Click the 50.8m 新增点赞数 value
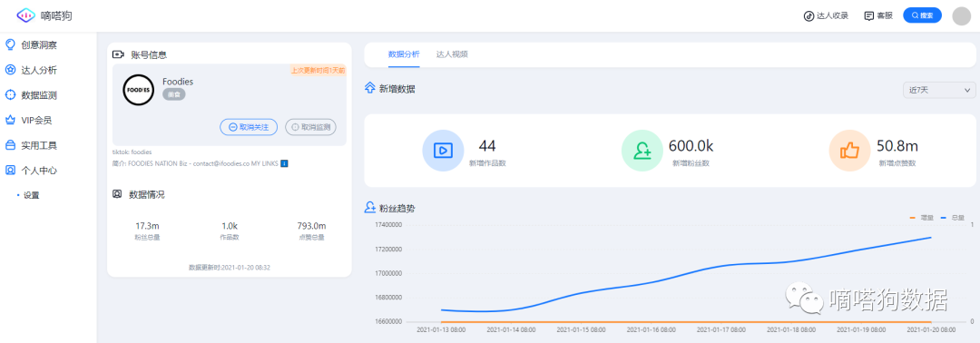 [x=897, y=146]
